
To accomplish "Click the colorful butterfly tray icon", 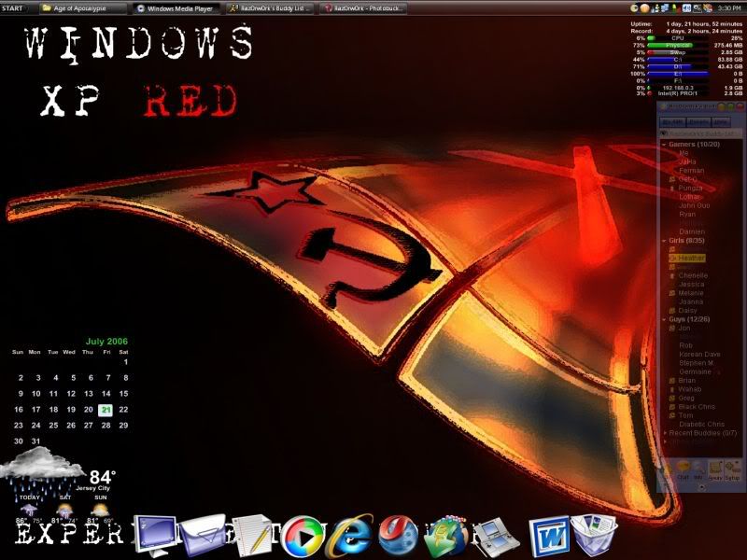I will point(708,8).
